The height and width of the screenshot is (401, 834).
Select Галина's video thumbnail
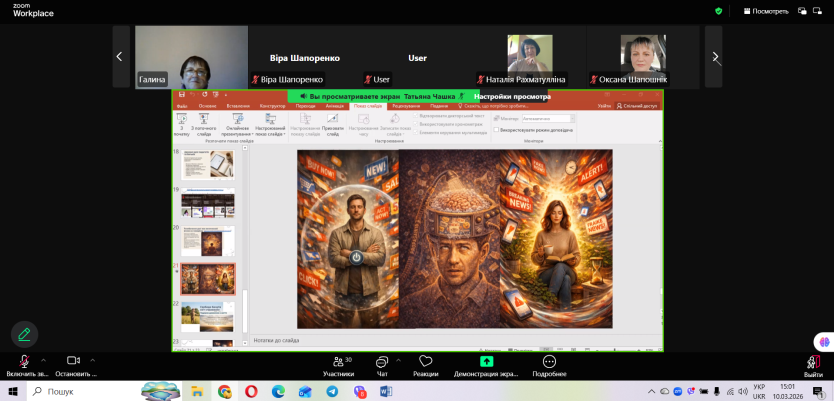pyautogui.click(x=191, y=57)
